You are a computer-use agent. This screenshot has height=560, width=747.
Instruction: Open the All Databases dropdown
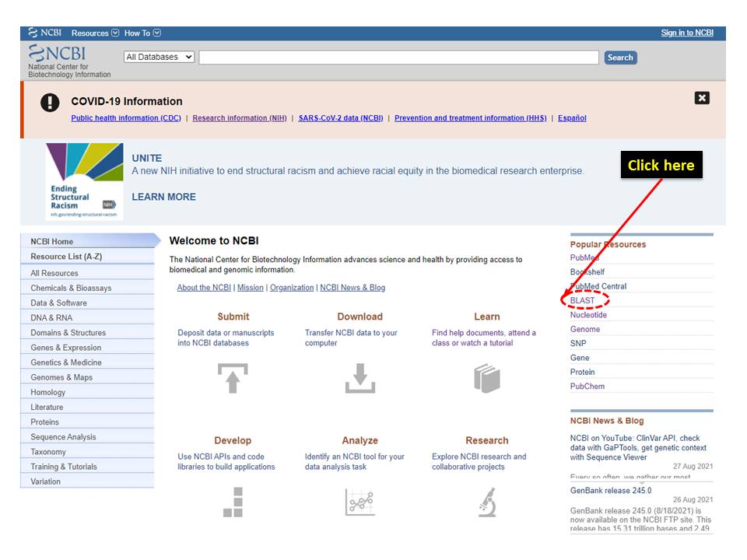pos(159,58)
